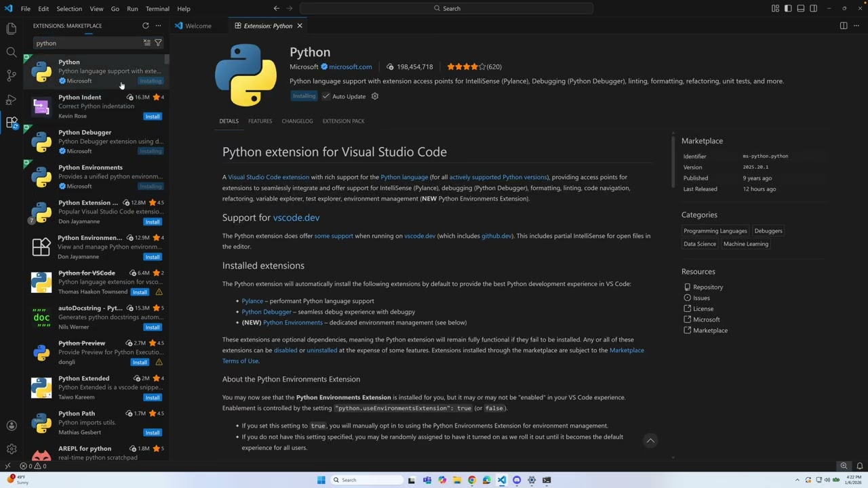868x488 pixels.
Task: Open the Python extension settings gear
Action: pos(375,96)
